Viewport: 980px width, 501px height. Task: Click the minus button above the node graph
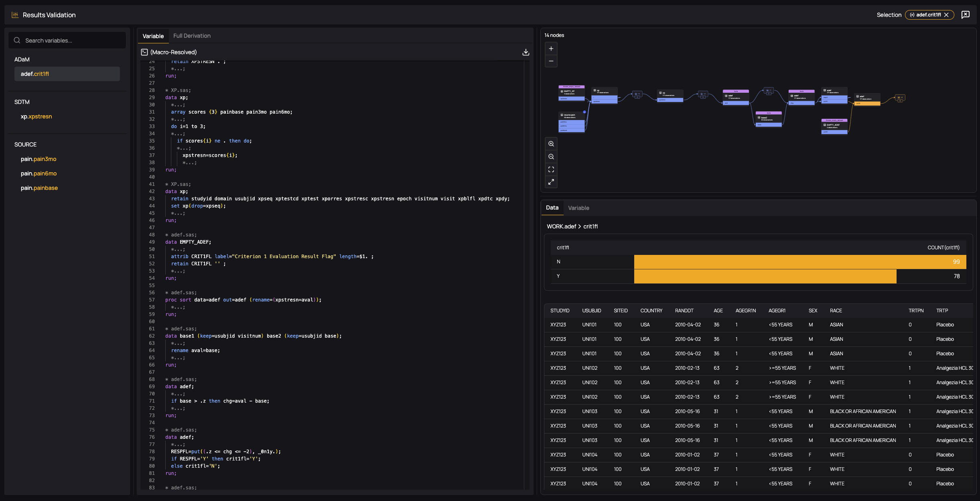coord(551,61)
